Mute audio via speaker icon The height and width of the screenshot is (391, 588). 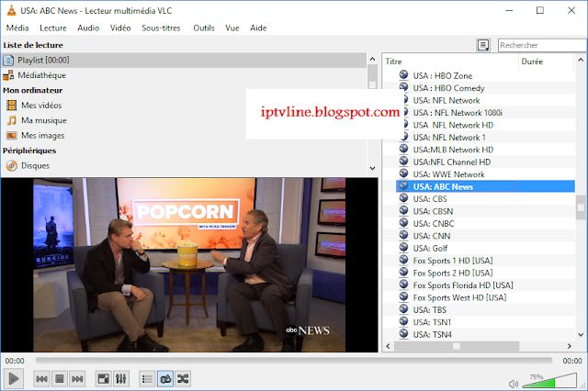[x=513, y=384]
